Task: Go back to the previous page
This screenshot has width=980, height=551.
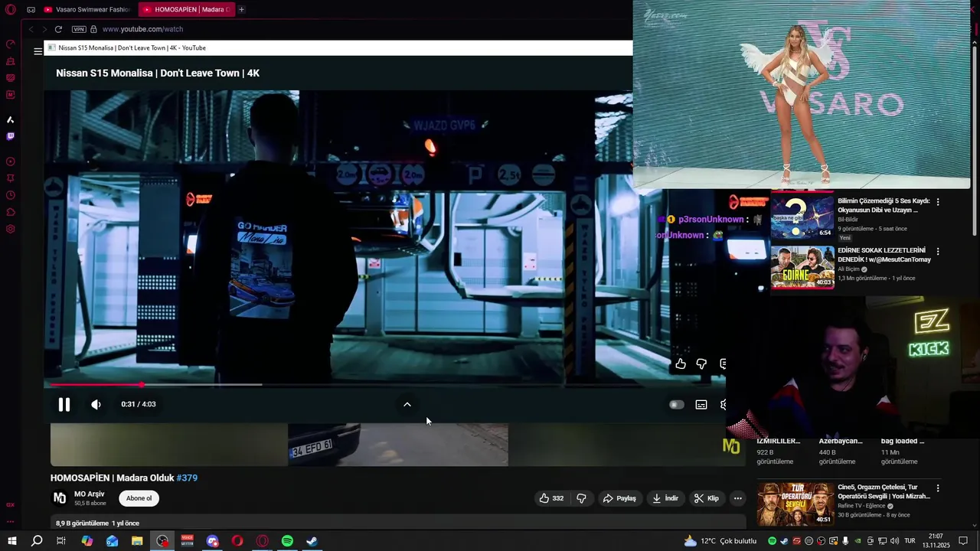Action: pos(31,29)
